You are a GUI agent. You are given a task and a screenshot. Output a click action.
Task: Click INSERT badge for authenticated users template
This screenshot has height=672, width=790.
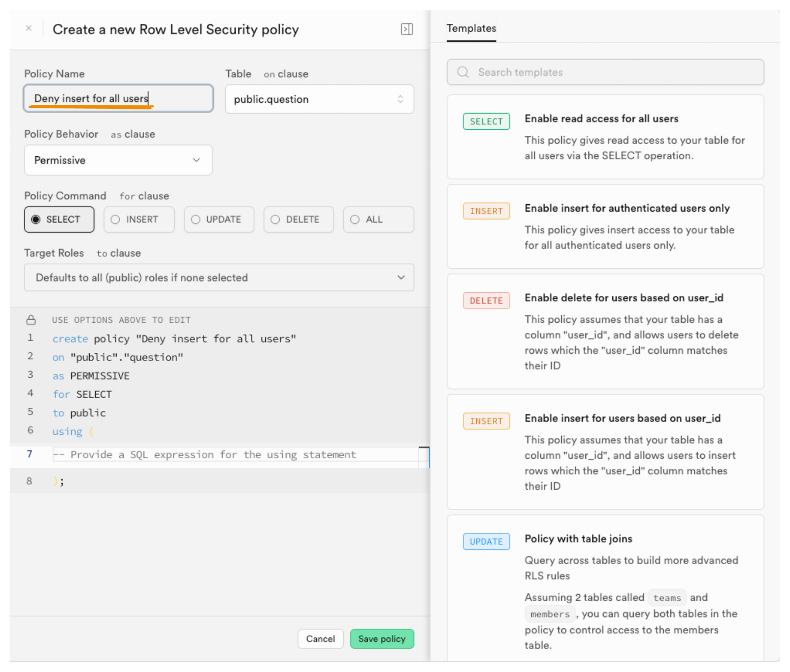pos(486,211)
